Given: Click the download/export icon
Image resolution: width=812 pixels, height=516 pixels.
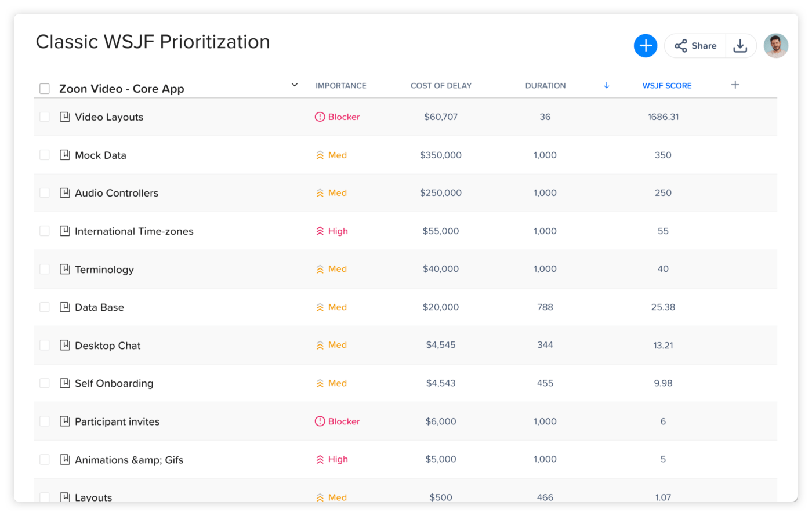Looking at the screenshot, I should tap(741, 45).
